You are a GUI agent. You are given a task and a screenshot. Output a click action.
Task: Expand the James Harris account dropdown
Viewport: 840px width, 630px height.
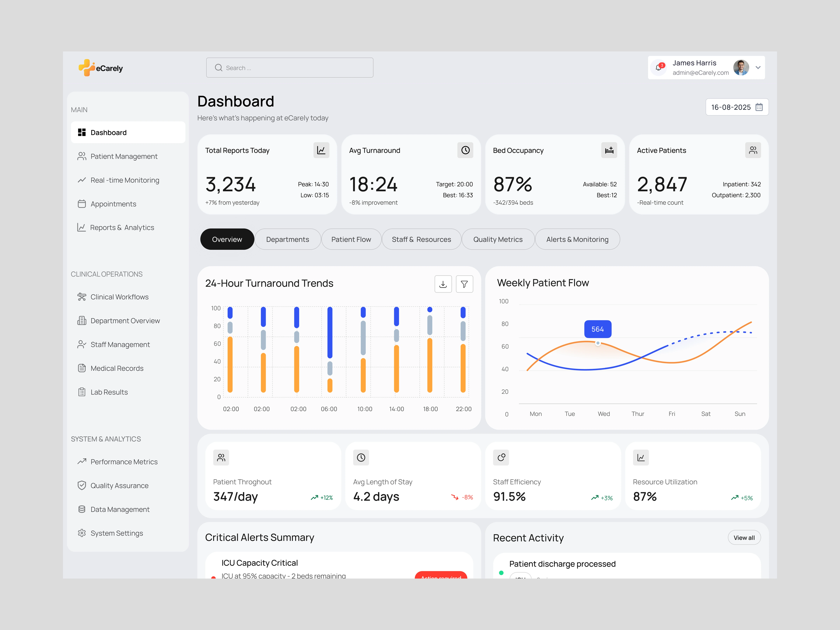click(758, 68)
